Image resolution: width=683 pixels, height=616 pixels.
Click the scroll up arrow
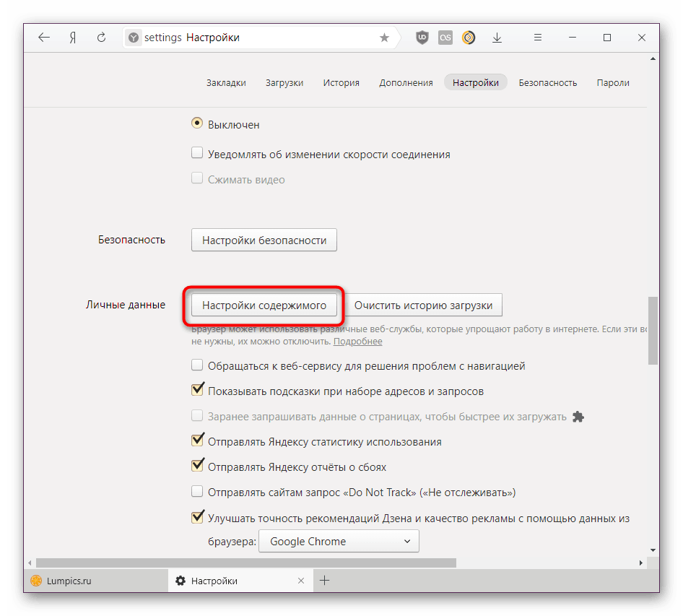[x=653, y=58]
